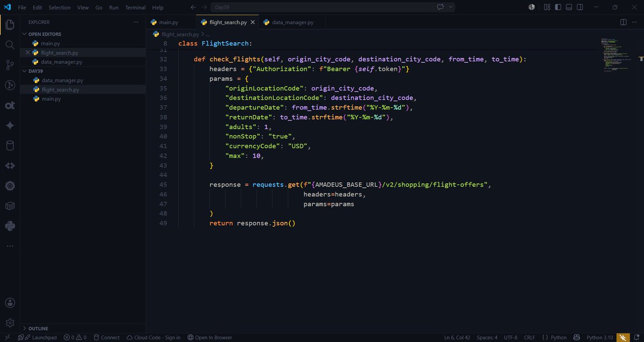Viewport: 644px width, 342px height.
Task: Open Source Control view in activity bar
Action: [x=10, y=65]
